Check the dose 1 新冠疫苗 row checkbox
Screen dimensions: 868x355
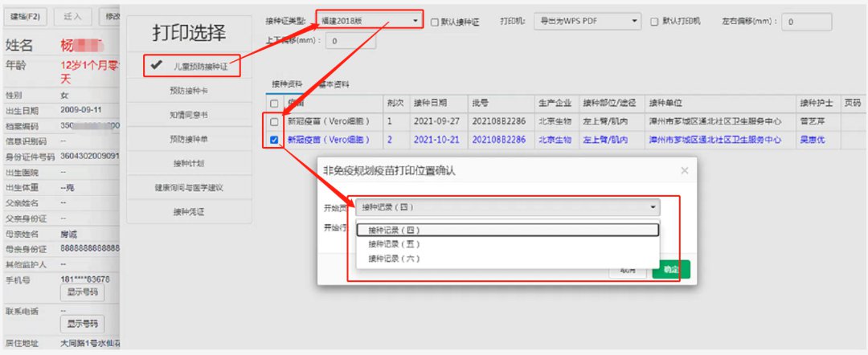tap(274, 121)
